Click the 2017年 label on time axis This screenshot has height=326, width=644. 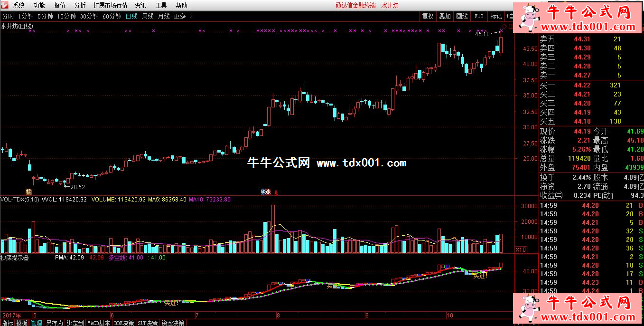click(x=11, y=315)
